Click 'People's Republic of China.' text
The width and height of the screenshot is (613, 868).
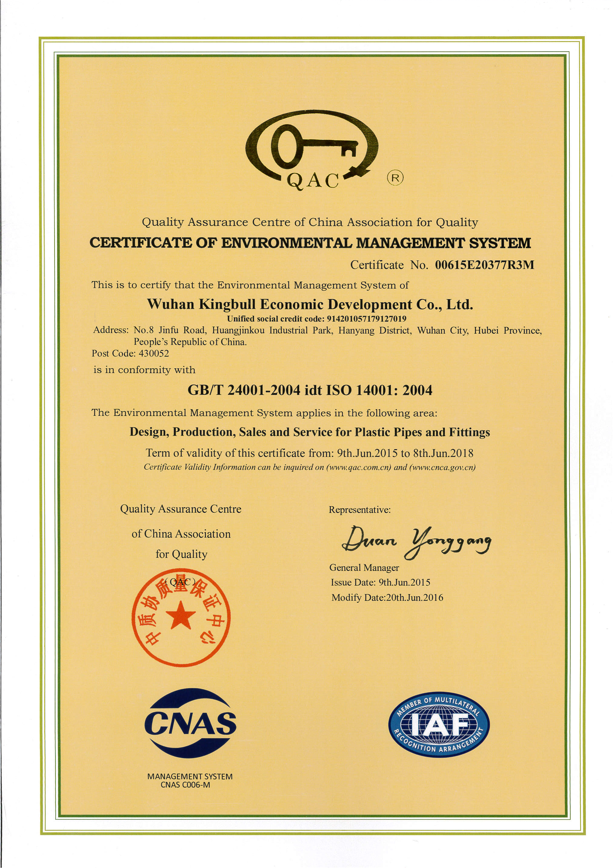[x=190, y=342]
